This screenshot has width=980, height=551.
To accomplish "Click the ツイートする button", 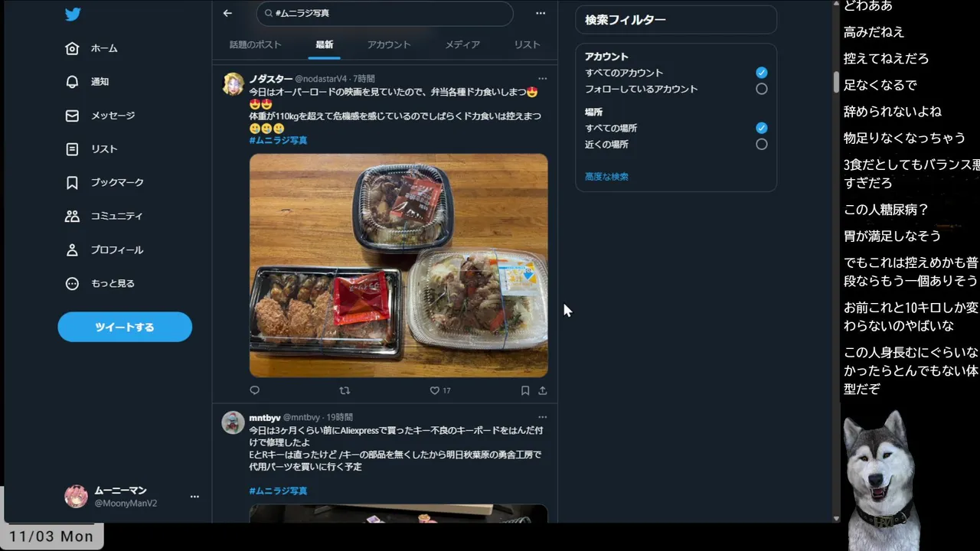I will click(x=125, y=327).
